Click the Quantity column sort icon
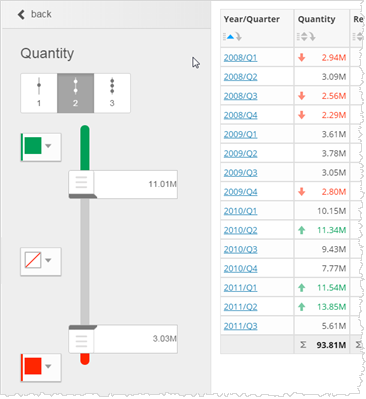This screenshot has width=366, height=399. click(x=304, y=37)
